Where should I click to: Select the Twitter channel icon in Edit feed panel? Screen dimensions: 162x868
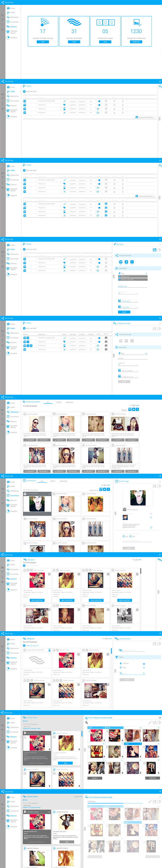coord(126,262)
